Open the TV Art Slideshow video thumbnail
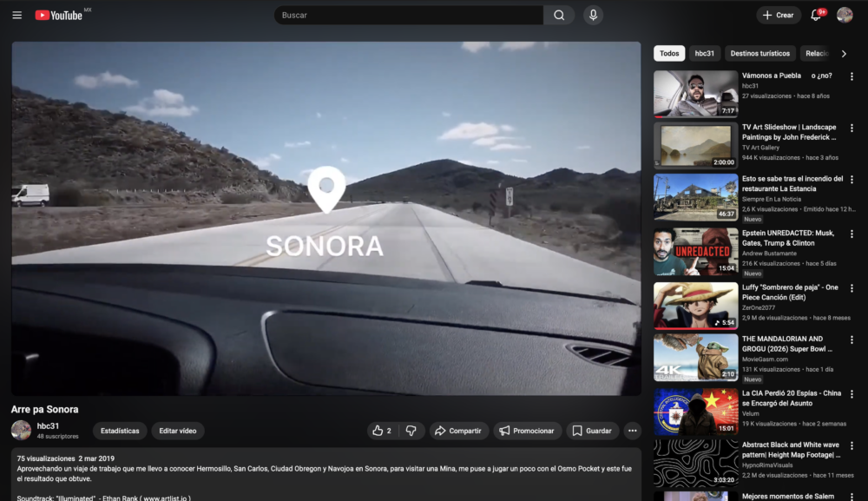This screenshot has height=501, width=868. pos(695,145)
